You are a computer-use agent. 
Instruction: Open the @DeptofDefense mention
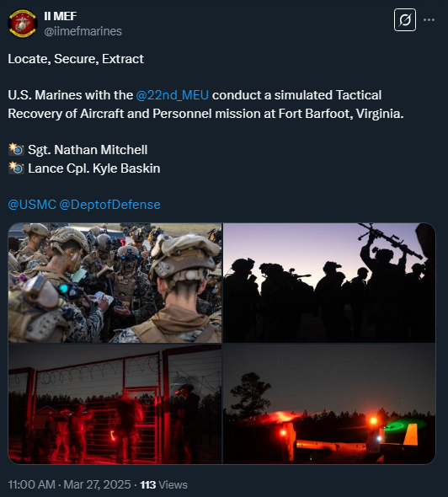point(109,205)
